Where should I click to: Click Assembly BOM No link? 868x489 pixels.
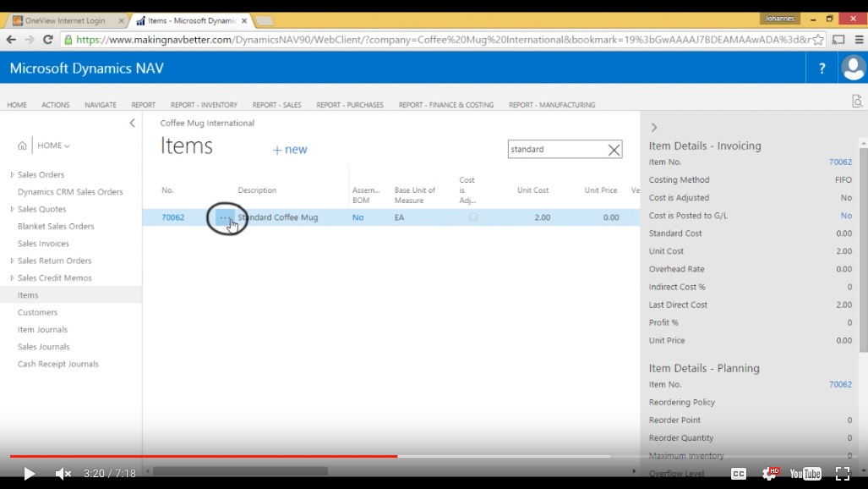pos(358,217)
